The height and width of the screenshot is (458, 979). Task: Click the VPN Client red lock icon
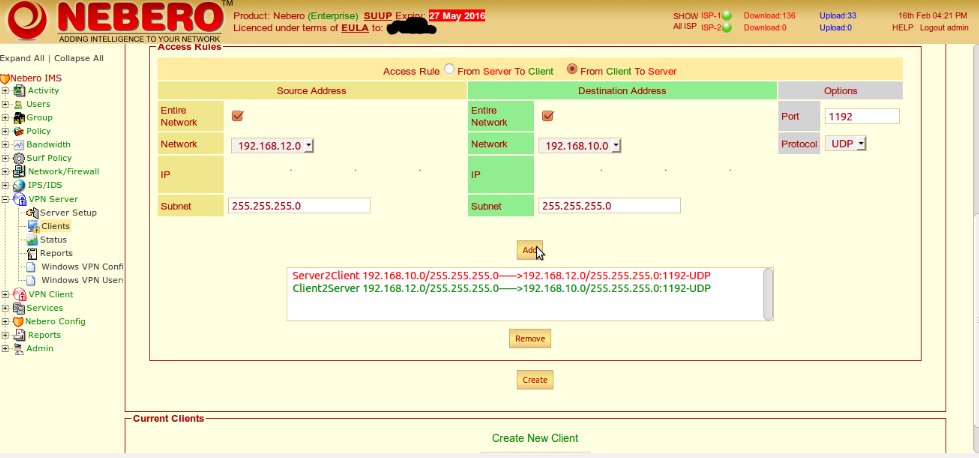tap(20, 295)
